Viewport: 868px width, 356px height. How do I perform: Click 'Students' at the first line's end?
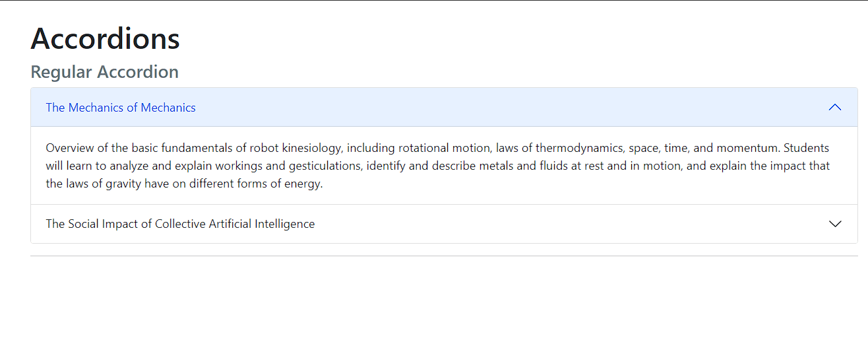pos(807,147)
